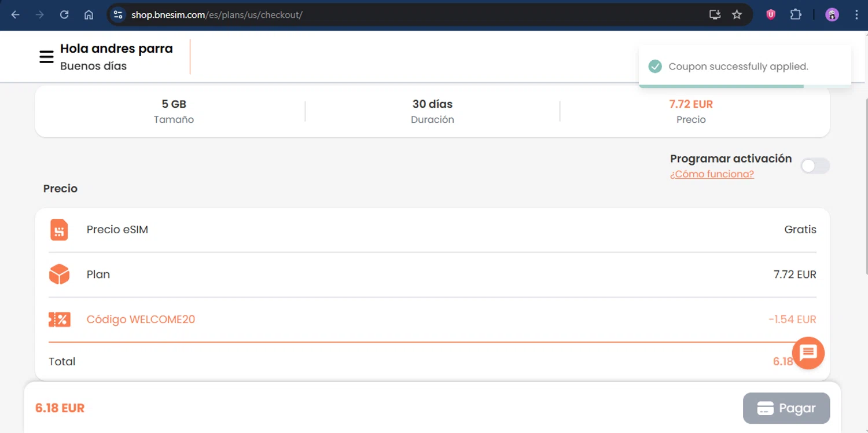
Task: Click the '5 GB' size value
Action: point(174,104)
